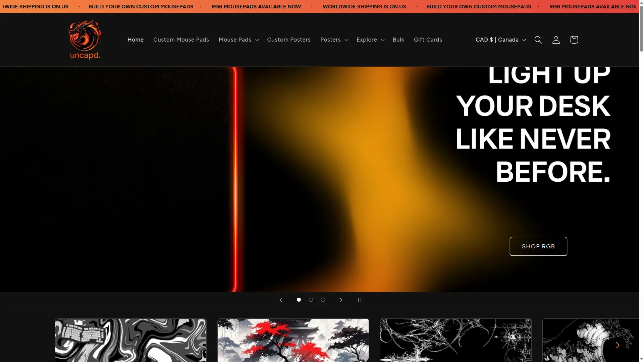This screenshot has height=362, width=644.
Task: Open the shopping cart icon
Action: point(574,40)
